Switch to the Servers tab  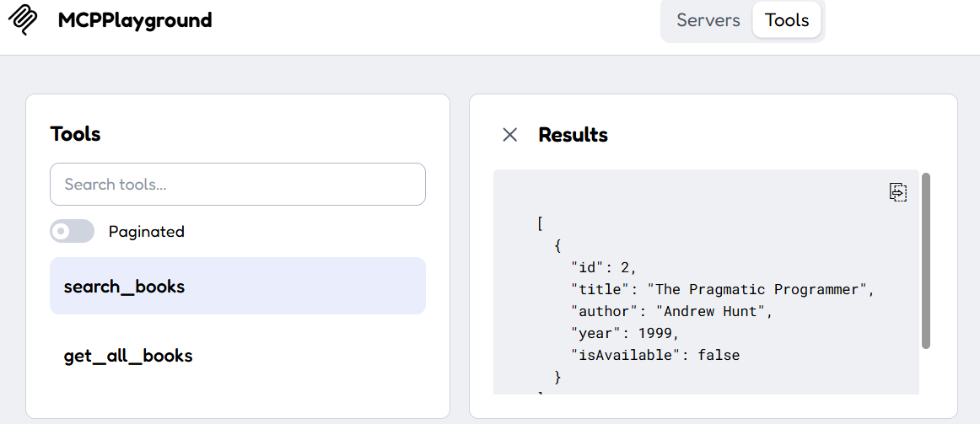coord(708,20)
